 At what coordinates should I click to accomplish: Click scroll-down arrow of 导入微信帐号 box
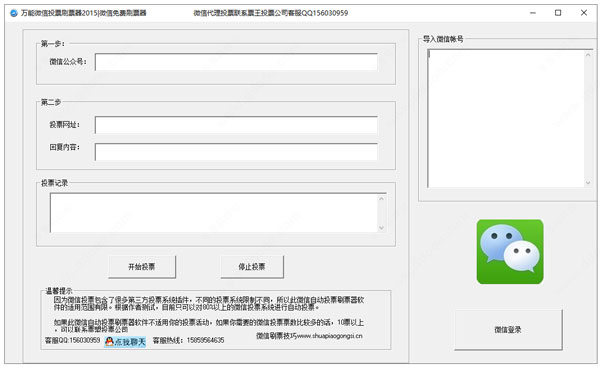(588, 183)
